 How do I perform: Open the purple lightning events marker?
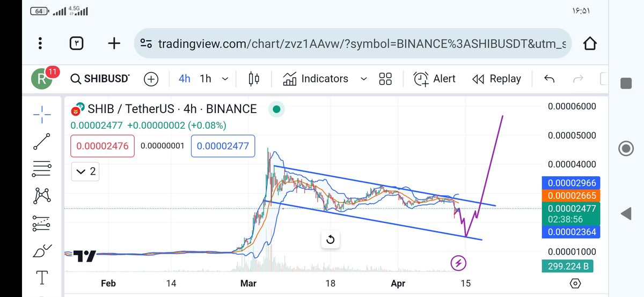458,263
